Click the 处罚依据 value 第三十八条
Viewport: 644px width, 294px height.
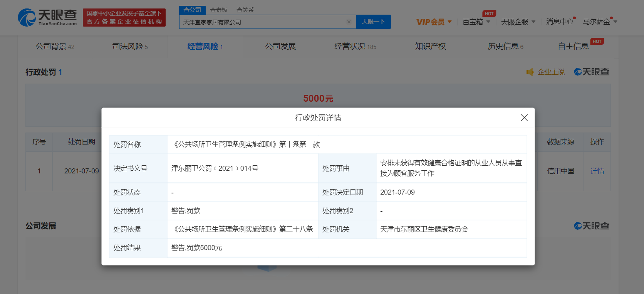point(242,229)
